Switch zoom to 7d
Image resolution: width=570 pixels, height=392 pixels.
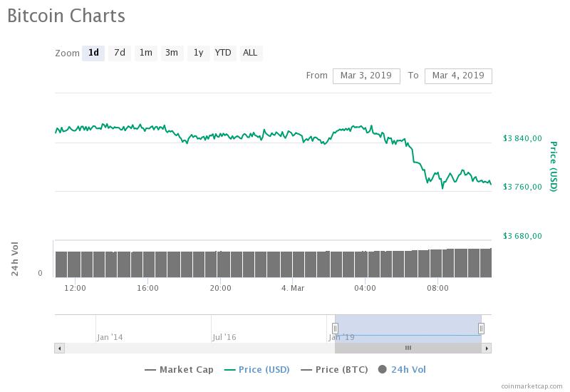pos(120,53)
